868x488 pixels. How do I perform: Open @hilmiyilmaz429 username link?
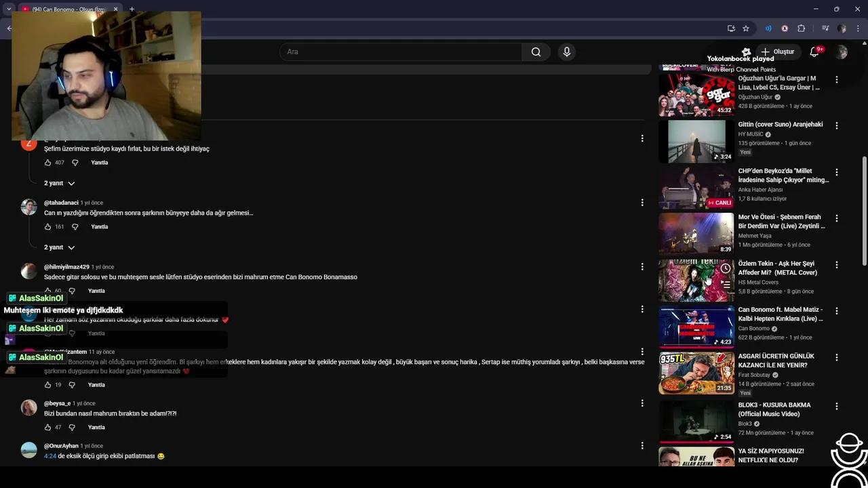(x=66, y=267)
